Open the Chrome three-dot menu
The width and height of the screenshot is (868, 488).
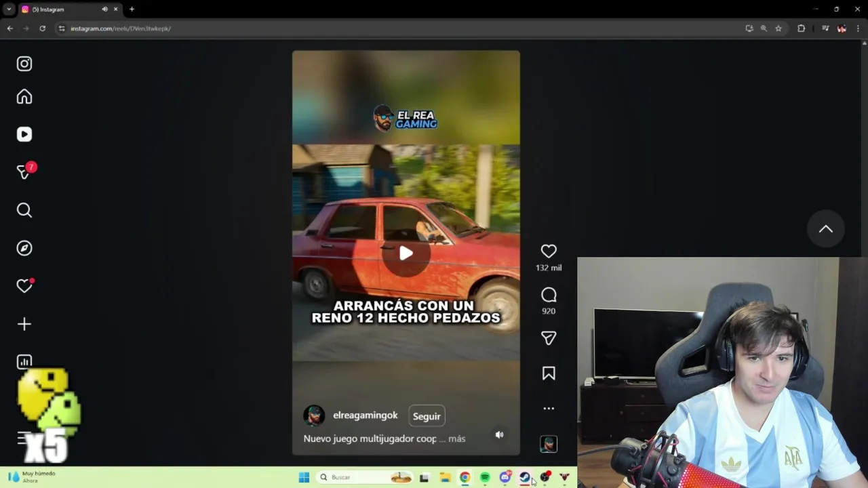(858, 28)
